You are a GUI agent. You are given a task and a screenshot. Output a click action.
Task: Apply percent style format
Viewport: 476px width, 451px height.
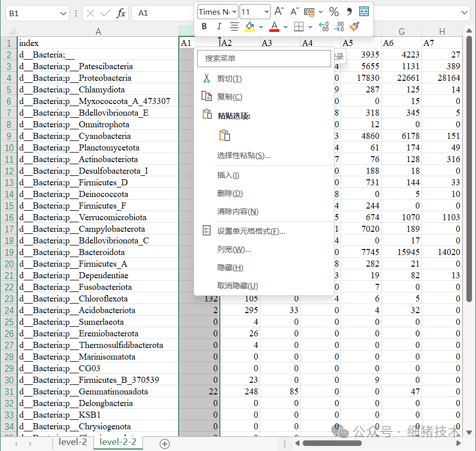click(334, 12)
